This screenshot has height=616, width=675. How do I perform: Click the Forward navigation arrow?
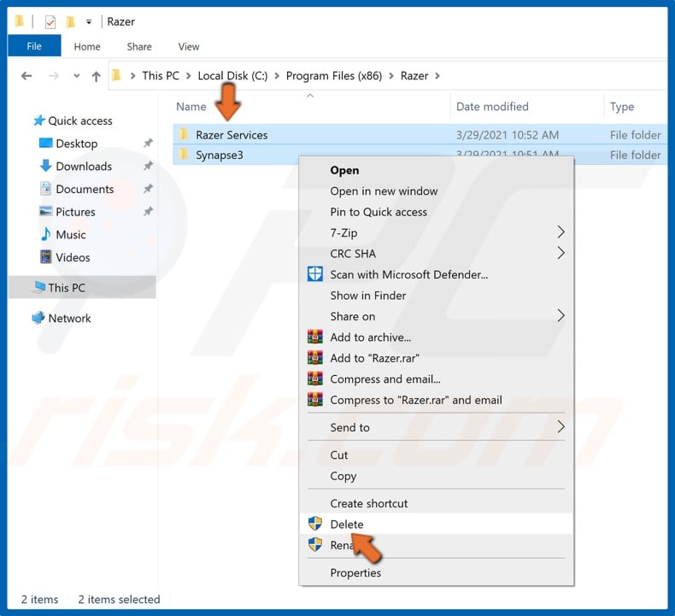click(x=53, y=76)
